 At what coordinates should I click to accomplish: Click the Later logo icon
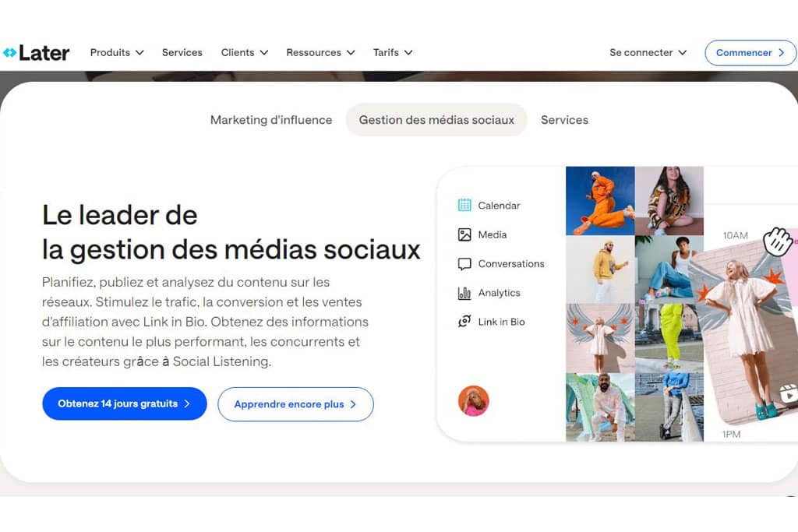tap(9, 53)
